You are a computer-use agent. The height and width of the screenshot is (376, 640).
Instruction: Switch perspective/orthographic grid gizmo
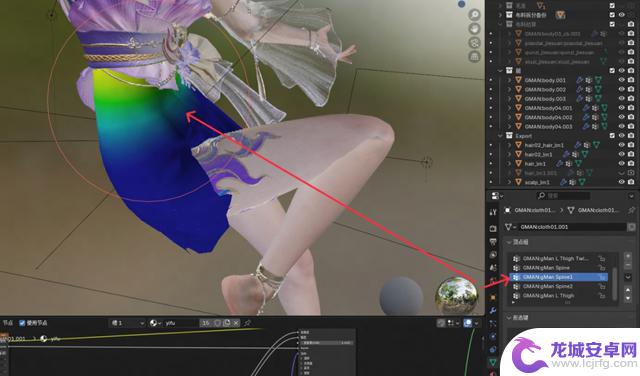coord(474,57)
